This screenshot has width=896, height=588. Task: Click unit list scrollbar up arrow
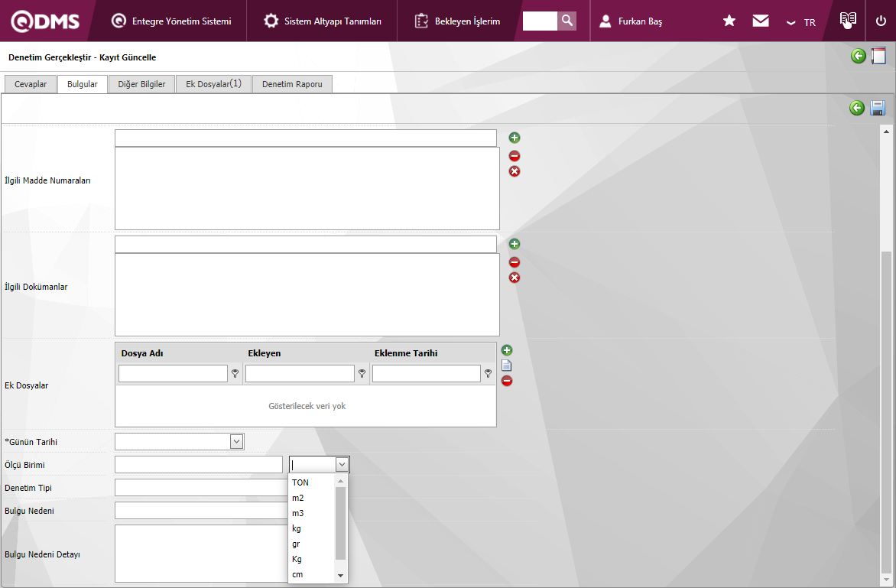point(340,481)
